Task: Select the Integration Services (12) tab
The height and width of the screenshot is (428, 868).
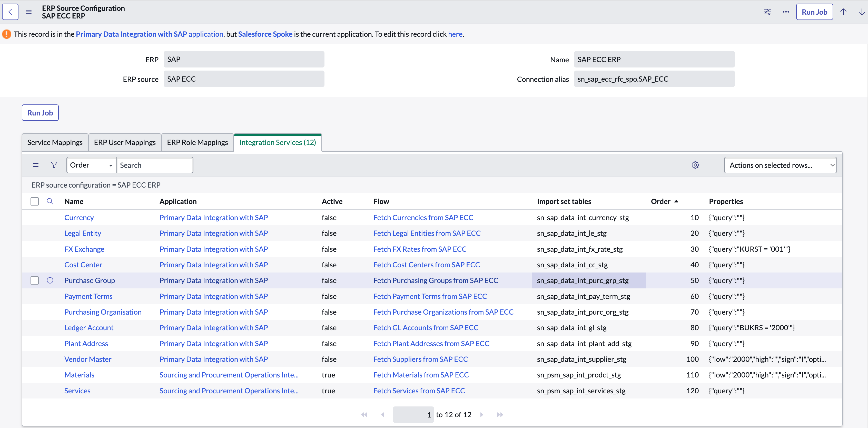Action: point(278,142)
